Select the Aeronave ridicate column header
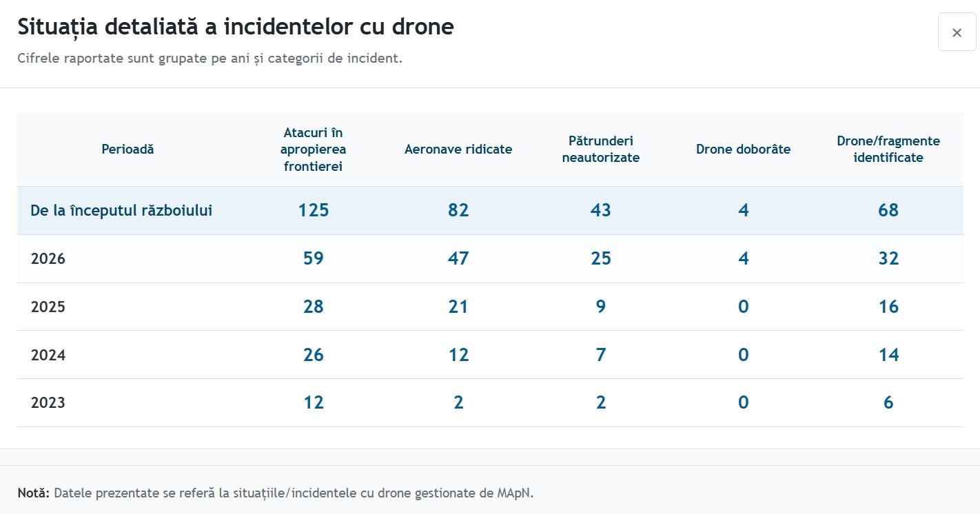The image size is (980, 514). (x=458, y=150)
